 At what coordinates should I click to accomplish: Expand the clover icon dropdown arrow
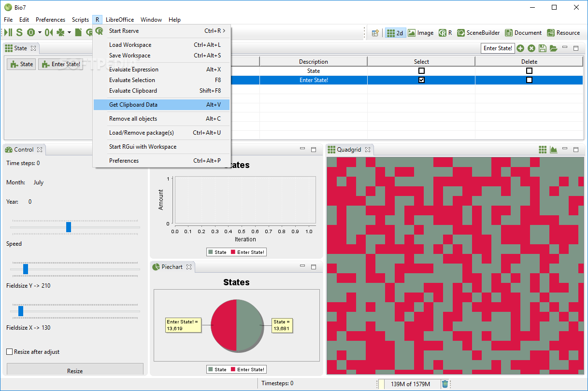pyautogui.click(x=69, y=32)
